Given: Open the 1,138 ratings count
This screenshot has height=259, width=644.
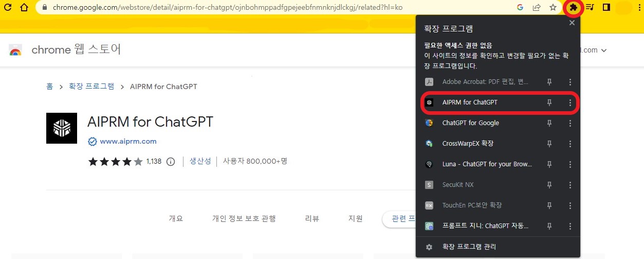Looking at the screenshot, I should 154,161.
